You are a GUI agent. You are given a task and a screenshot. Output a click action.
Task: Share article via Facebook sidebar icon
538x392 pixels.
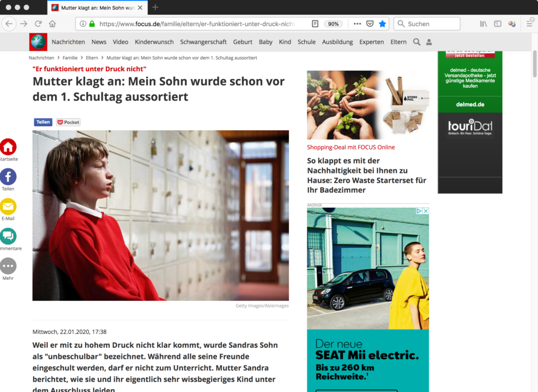[8, 177]
